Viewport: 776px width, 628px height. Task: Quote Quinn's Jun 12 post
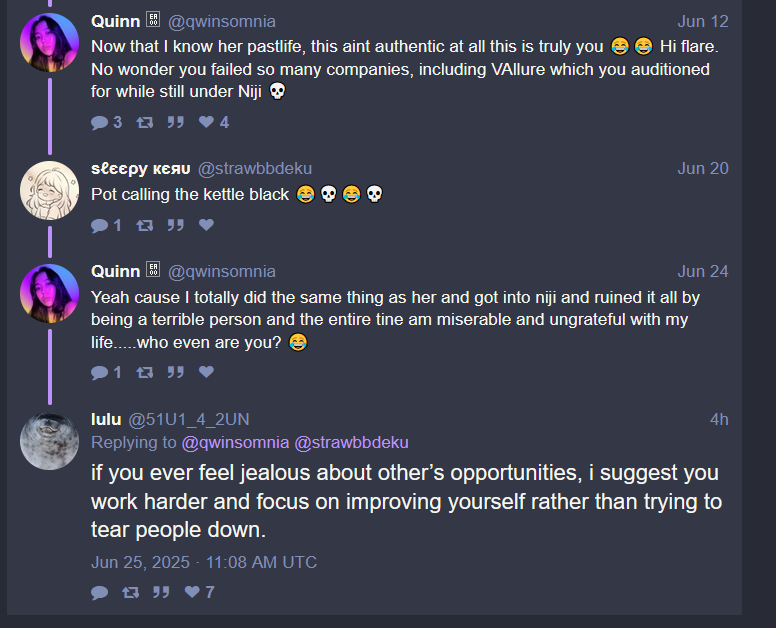pyautogui.click(x=175, y=122)
